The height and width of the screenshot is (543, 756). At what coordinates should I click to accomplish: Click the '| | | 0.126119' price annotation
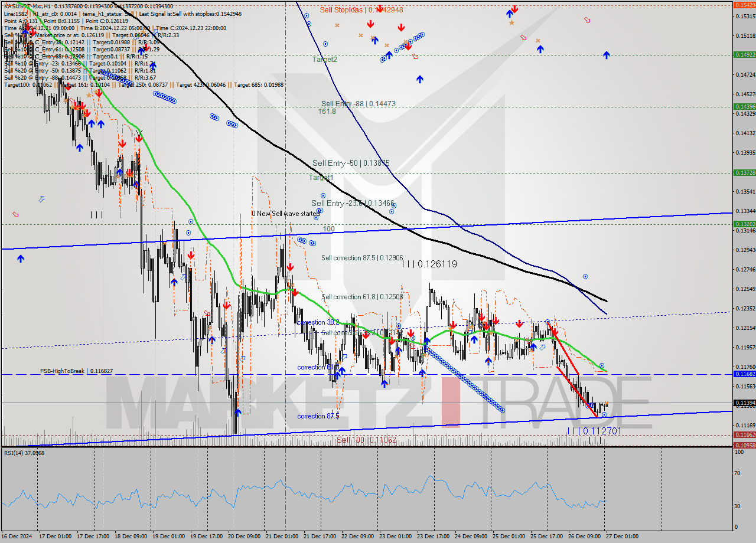pos(429,264)
